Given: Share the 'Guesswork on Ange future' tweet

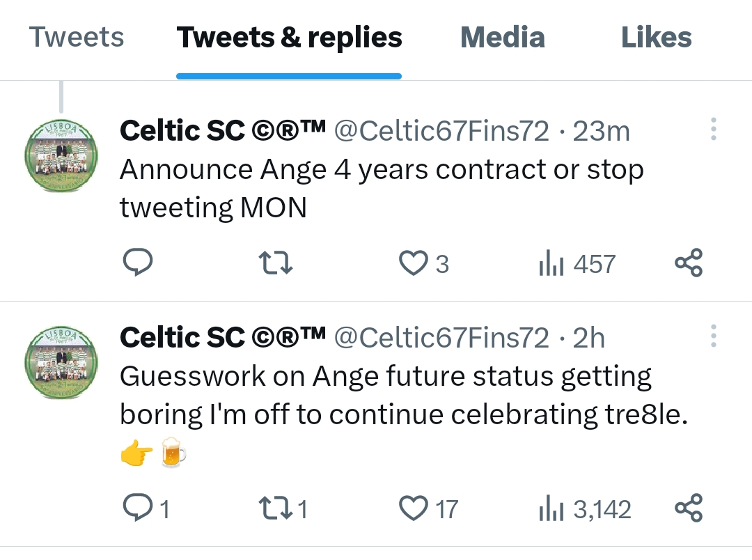Looking at the screenshot, I should 689,508.
